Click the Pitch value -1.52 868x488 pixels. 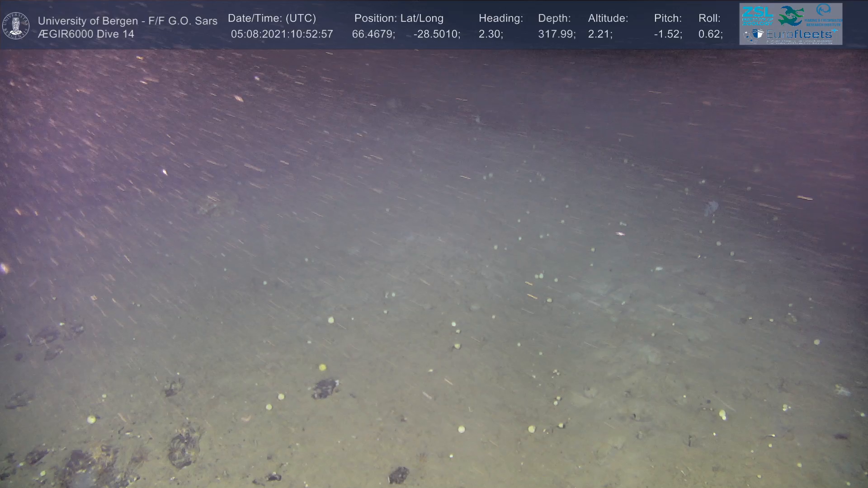[x=668, y=34]
